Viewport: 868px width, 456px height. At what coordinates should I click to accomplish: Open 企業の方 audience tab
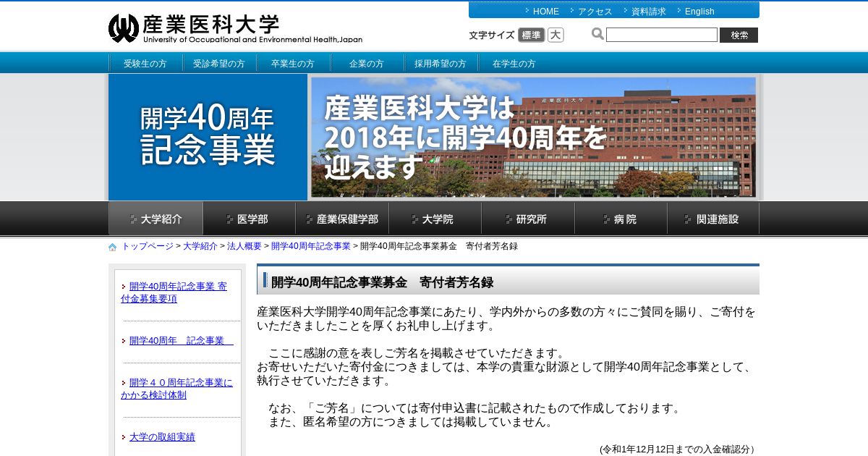367,63
